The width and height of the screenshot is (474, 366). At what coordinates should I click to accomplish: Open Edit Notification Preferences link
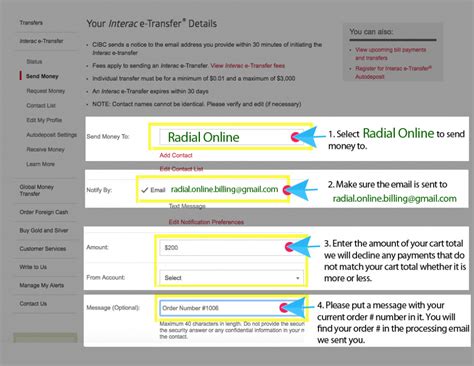point(206,222)
